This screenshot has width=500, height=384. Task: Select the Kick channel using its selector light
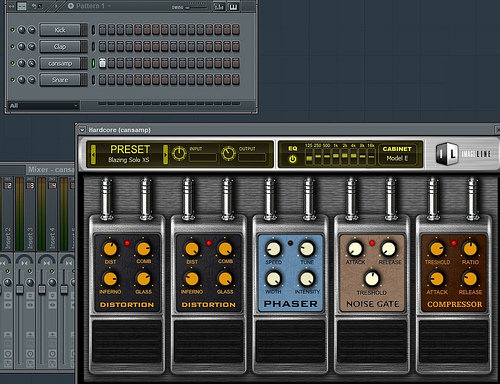click(x=93, y=30)
